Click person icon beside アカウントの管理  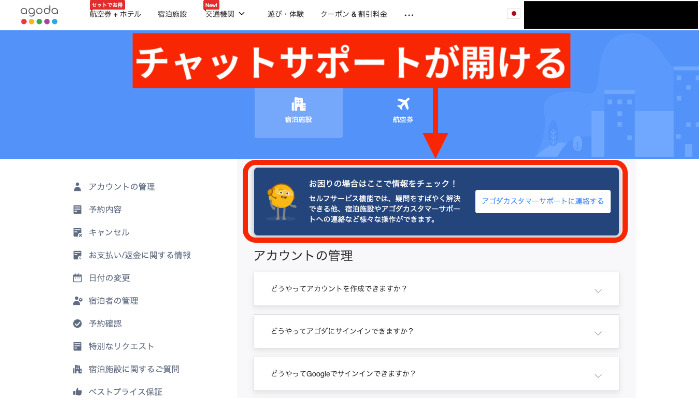[77, 187]
